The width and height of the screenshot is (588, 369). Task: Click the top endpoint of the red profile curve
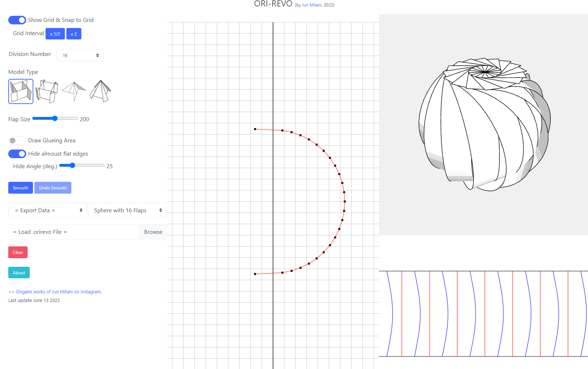255,129
